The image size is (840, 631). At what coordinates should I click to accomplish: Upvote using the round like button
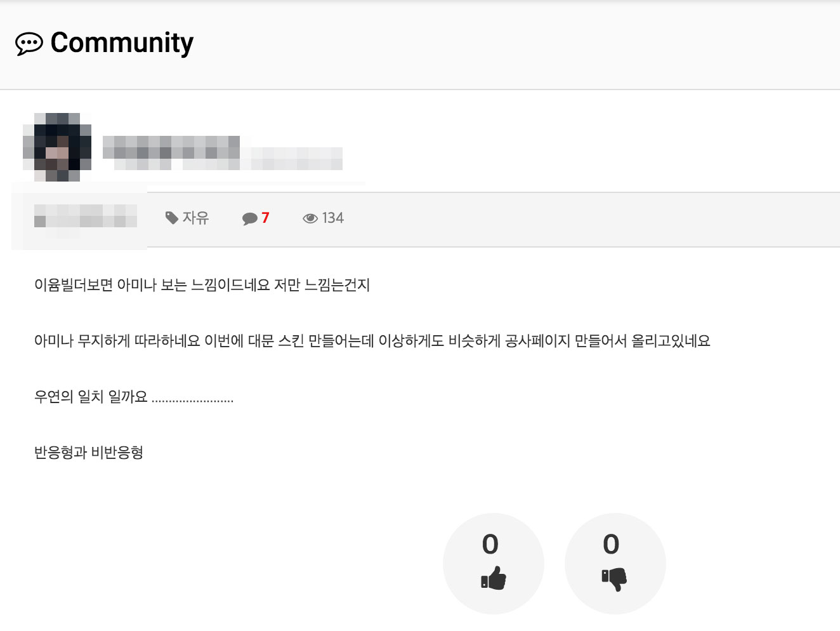[x=494, y=564]
